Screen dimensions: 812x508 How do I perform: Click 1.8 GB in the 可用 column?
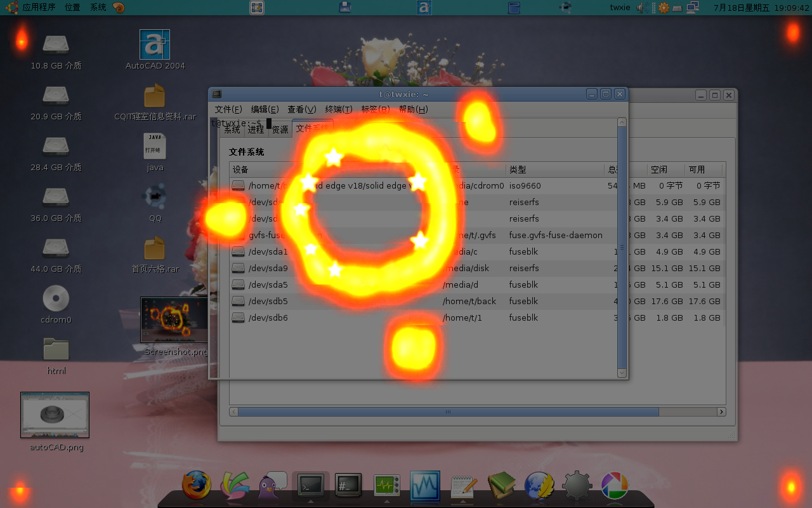tap(707, 317)
